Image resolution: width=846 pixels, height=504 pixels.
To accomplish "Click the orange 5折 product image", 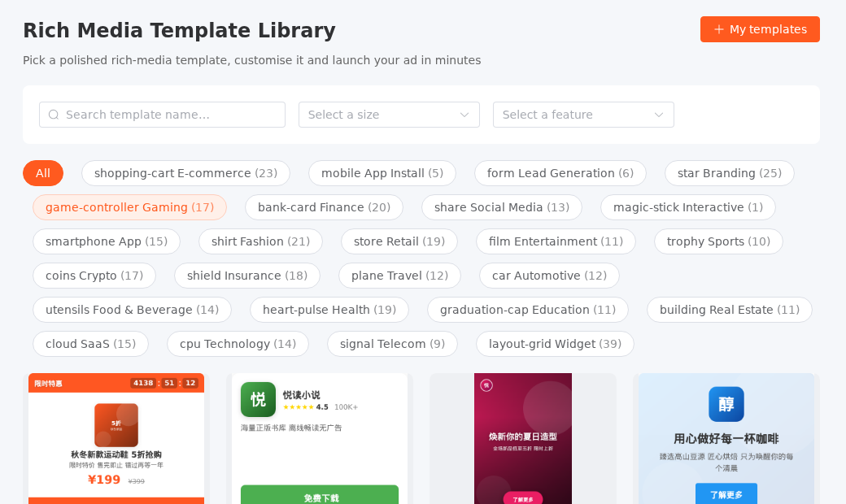I will pyautogui.click(x=116, y=425).
